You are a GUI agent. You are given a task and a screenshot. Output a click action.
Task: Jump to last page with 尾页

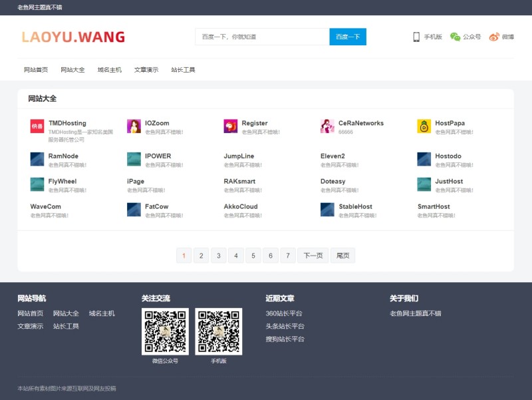tap(343, 256)
